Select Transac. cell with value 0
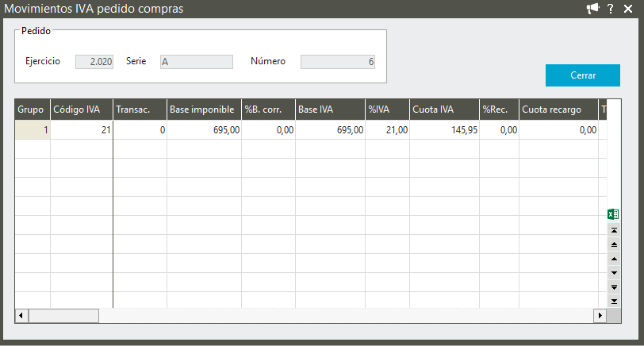 (140, 130)
